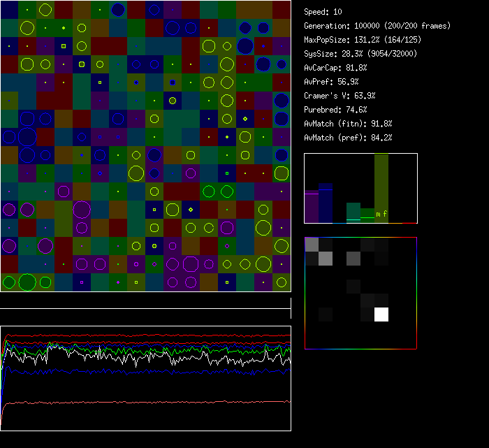
Task: Select the bright white matrix cell
Action: pos(381,315)
